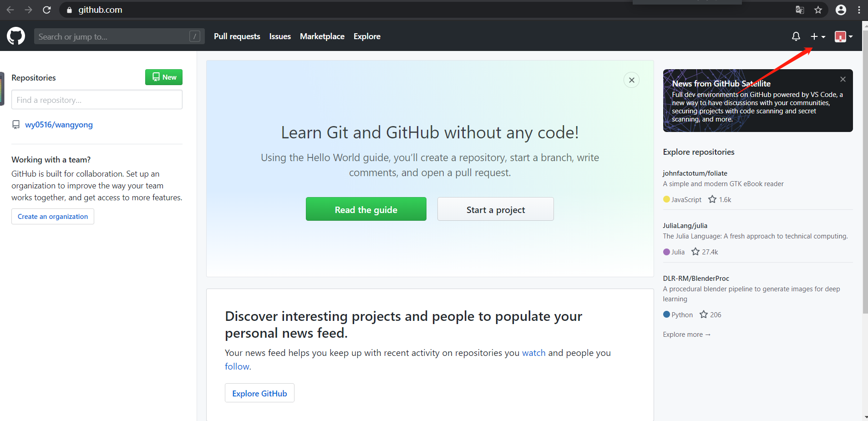Go back with the browser back arrow

point(10,10)
